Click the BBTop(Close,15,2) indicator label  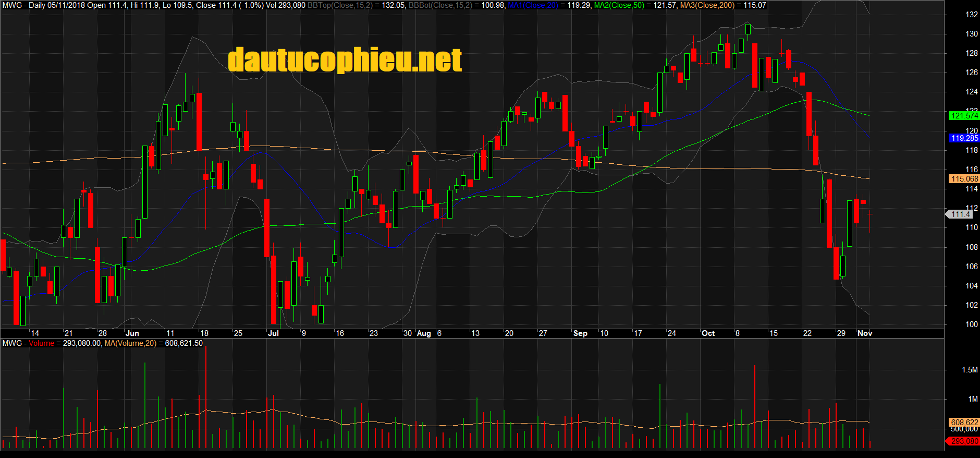pos(340,5)
